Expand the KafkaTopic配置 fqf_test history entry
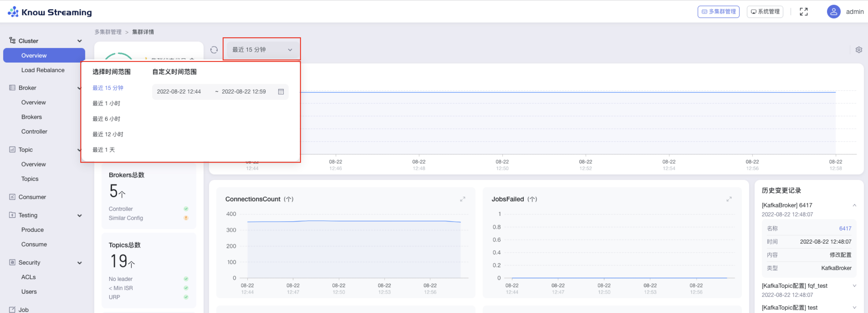 854,286
